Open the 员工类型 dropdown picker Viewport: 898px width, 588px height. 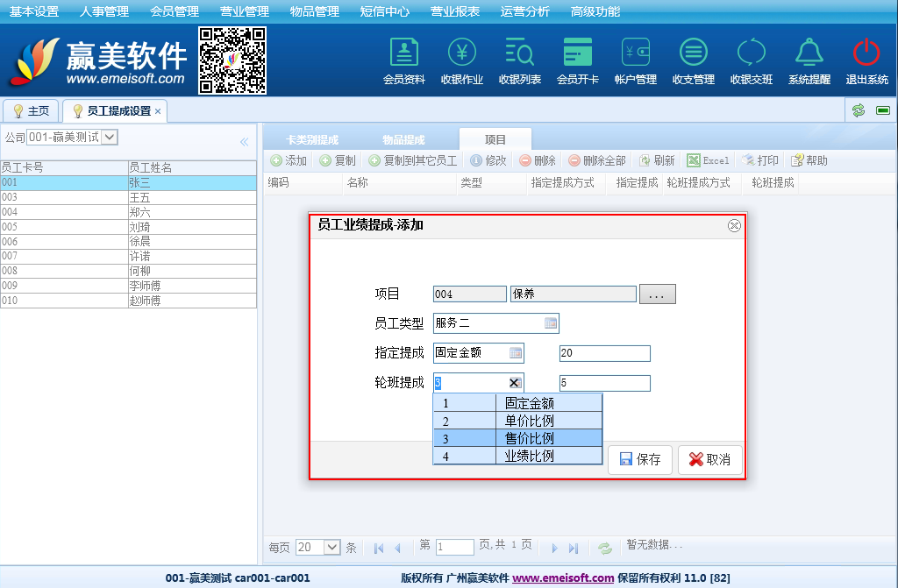[x=551, y=323]
